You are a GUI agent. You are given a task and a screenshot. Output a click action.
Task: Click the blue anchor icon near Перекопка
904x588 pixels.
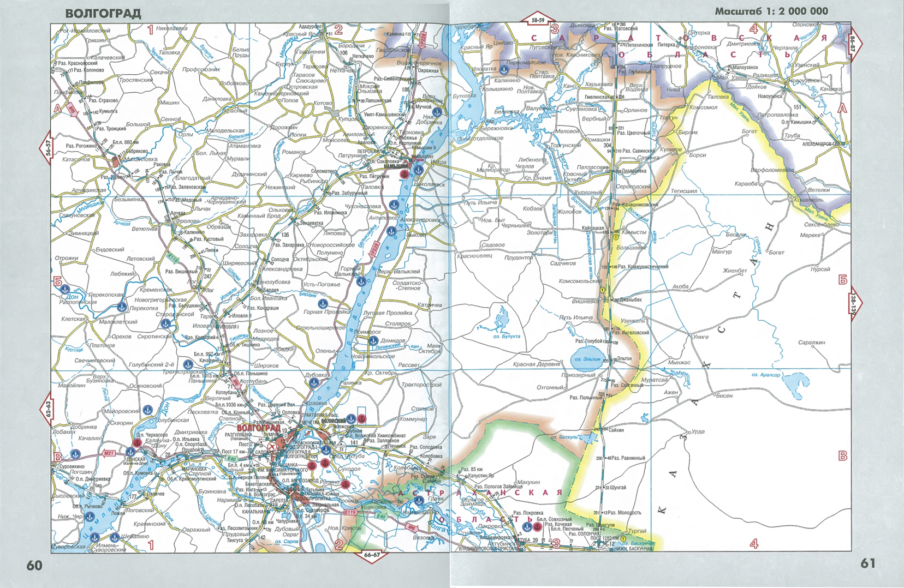pos(122,307)
